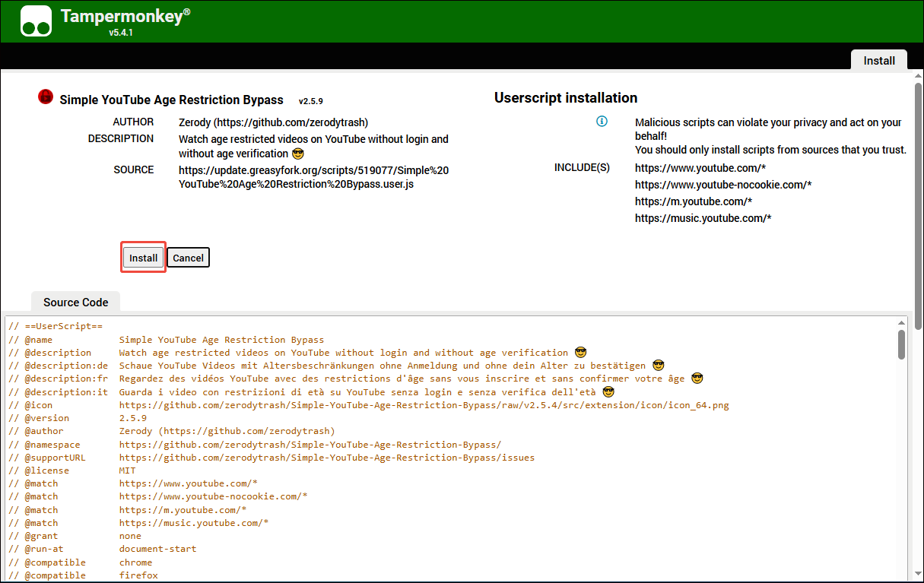The height and width of the screenshot is (583, 924).
Task: Click the @compatible firefox line
Action: coord(84,575)
